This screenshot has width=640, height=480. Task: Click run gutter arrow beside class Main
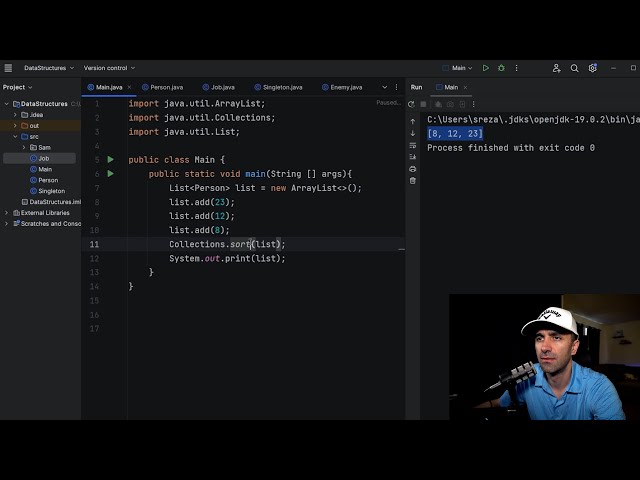click(111, 160)
